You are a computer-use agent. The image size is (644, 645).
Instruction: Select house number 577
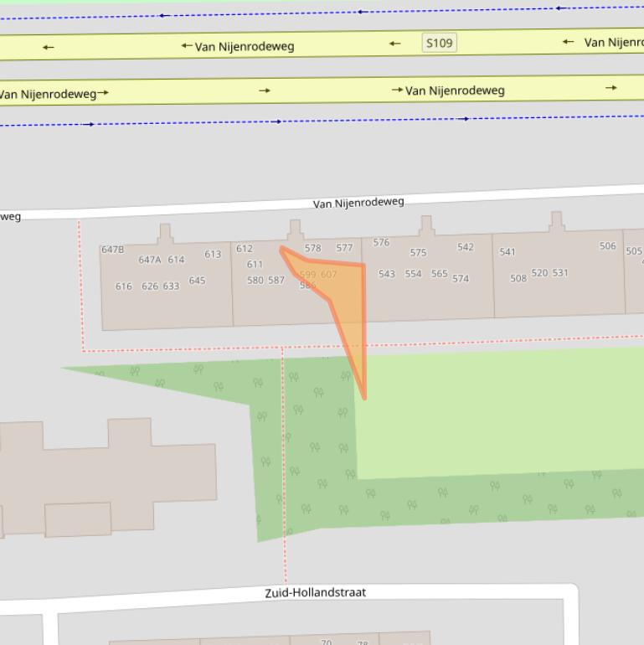(x=344, y=248)
